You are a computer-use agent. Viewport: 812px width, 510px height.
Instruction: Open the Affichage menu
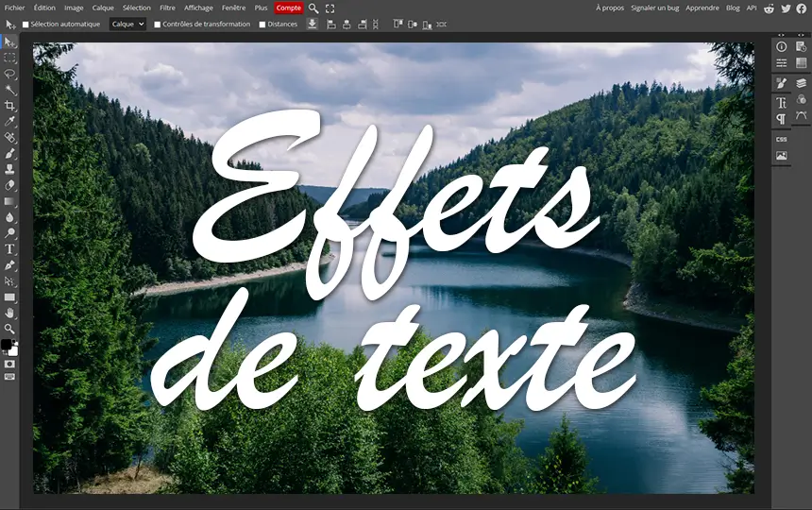(198, 8)
